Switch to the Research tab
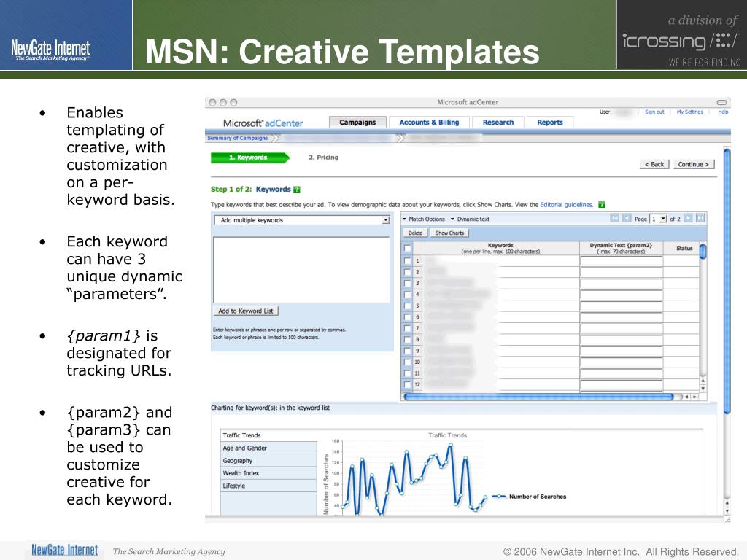 coord(498,122)
